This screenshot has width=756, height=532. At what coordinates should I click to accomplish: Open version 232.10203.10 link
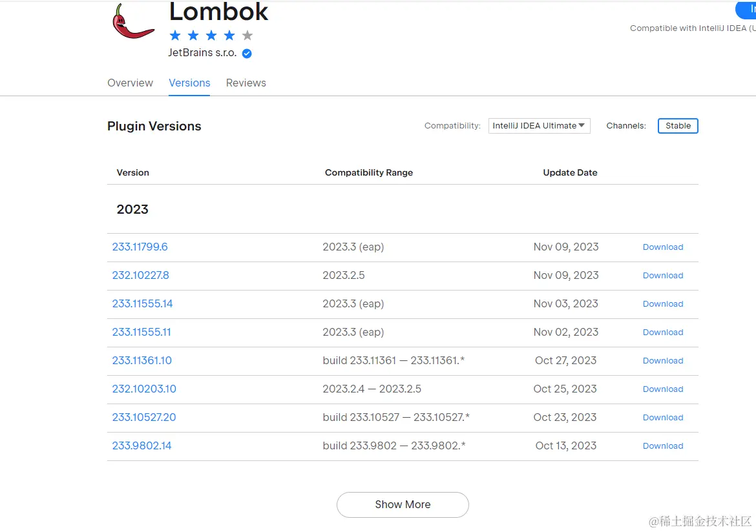coord(144,389)
